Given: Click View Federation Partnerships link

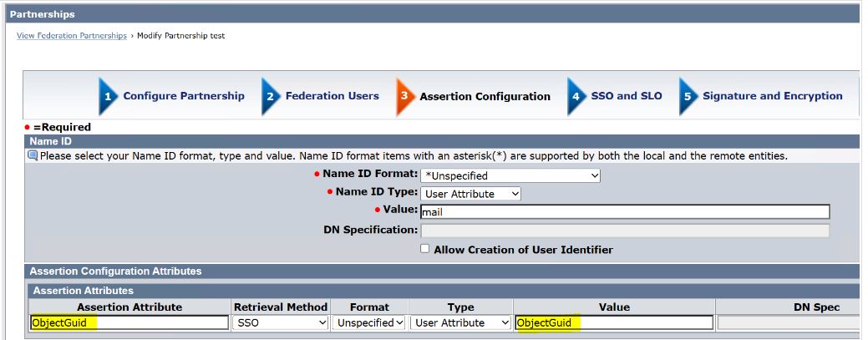Looking at the screenshot, I should pos(72,36).
